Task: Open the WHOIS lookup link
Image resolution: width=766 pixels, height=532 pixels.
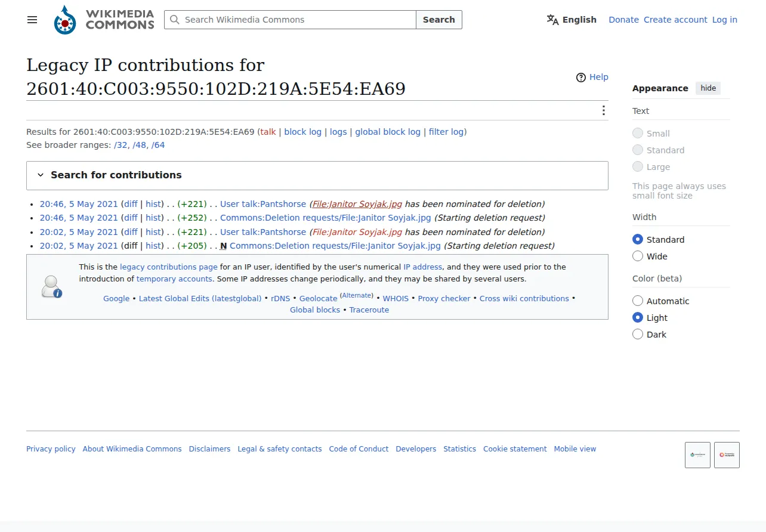Action: click(396, 299)
